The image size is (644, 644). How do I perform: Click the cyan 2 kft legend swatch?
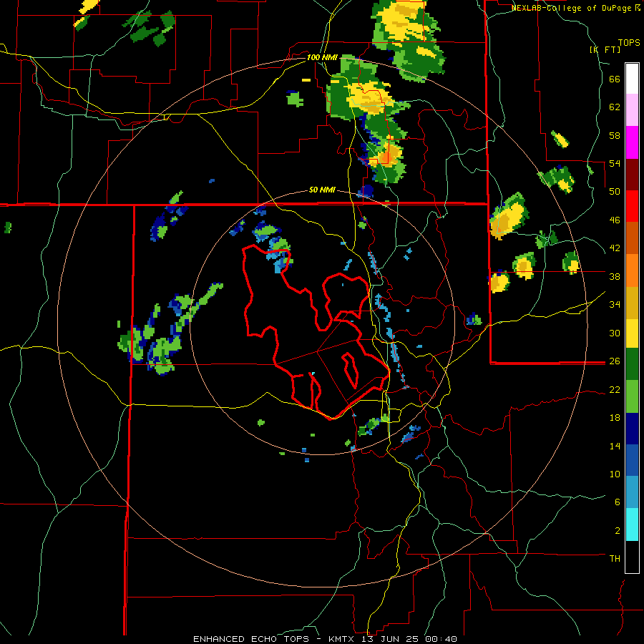click(x=632, y=525)
